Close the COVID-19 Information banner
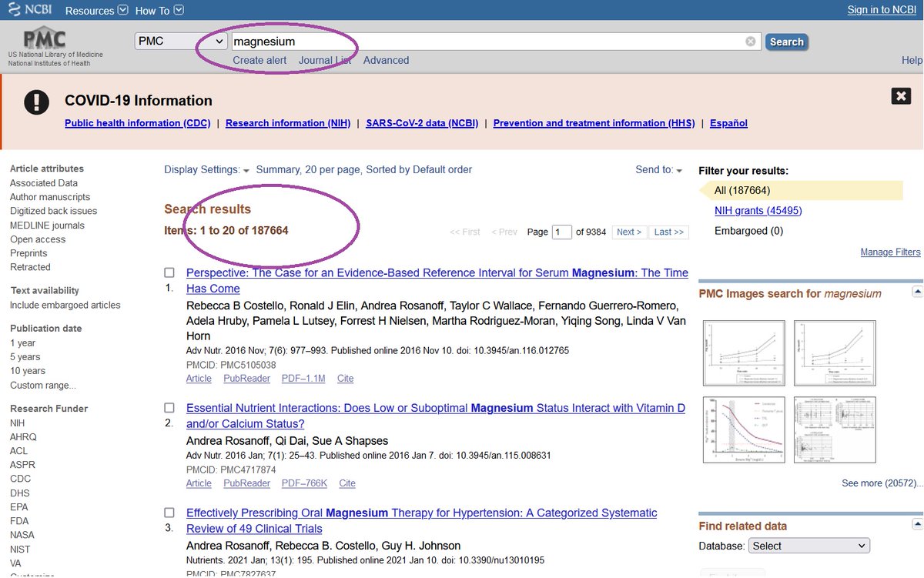 pos(901,96)
